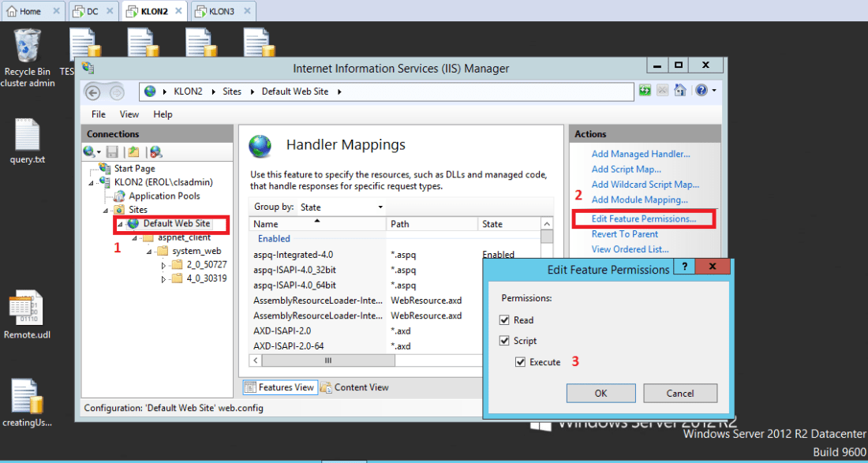The height and width of the screenshot is (463, 868).
Task: Collapse the Sites tree node
Action: tap(106, 210)
